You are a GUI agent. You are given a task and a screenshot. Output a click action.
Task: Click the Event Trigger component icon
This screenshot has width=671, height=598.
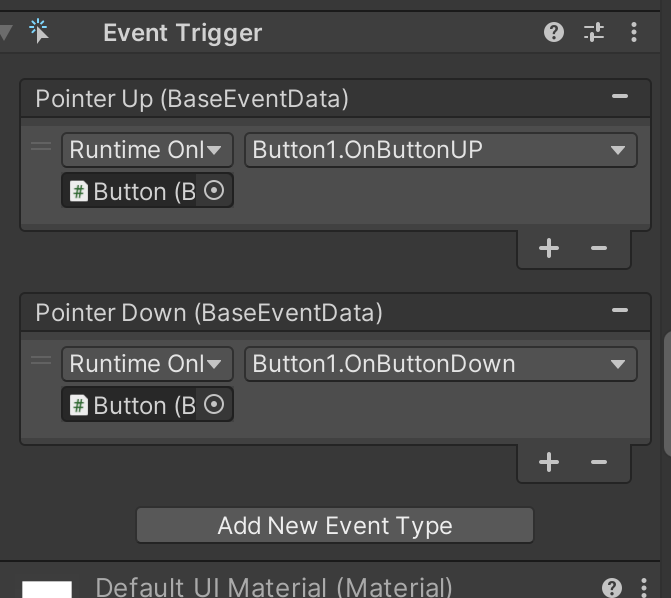[x=40, y=31]
